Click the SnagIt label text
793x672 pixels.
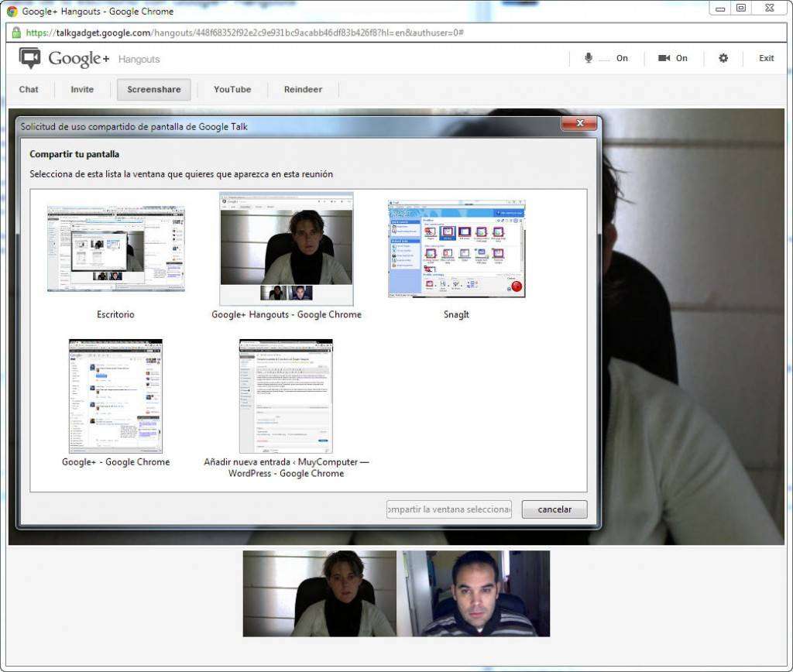click(x=456, y=314)
